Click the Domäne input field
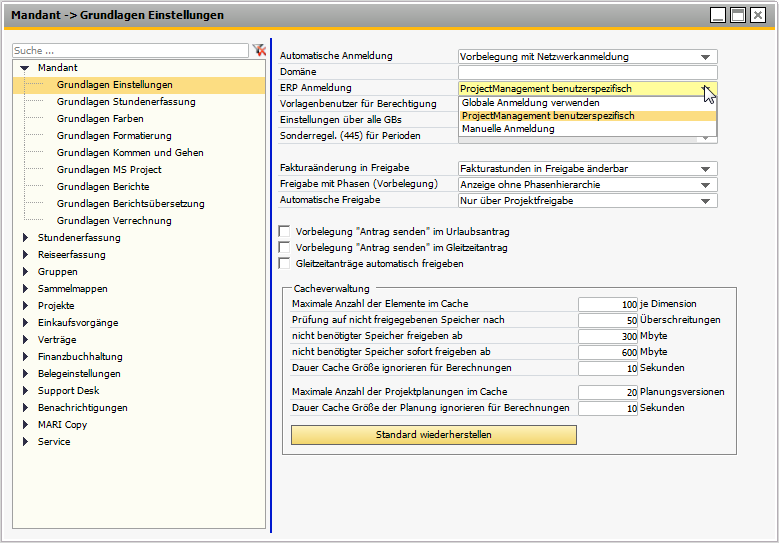The image size is (779, 543). pos(587,72)
